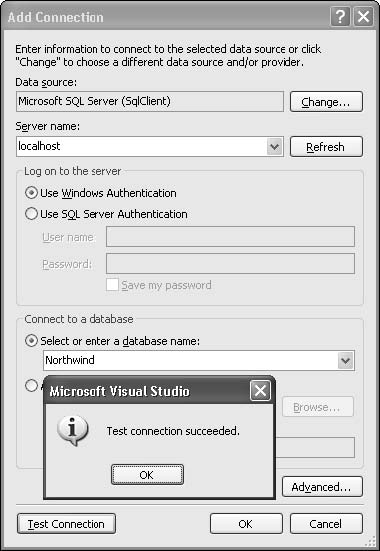Click the 'Log on to the server' group label
The height and width of the screenshot is (551, 380).
coord(72,171)
